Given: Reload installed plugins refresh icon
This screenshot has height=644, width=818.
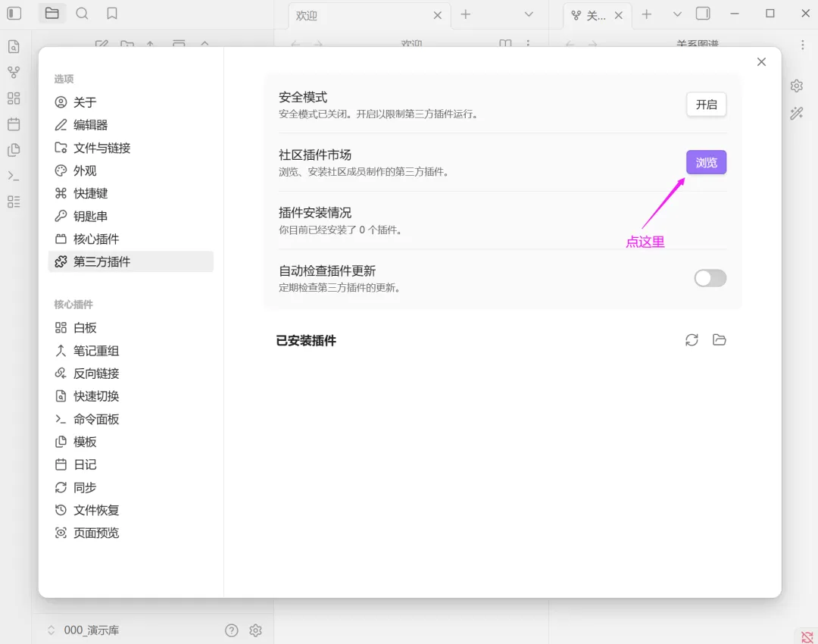Looking at the screenshot, I should [692, 339].
